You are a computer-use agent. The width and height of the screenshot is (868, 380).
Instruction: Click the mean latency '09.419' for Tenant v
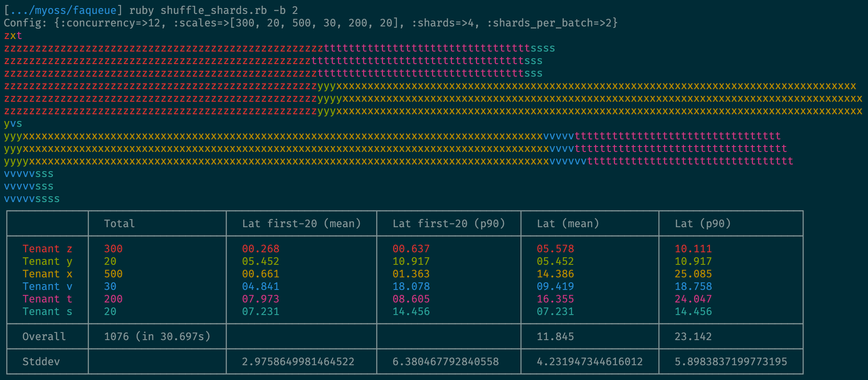point(555,286)
